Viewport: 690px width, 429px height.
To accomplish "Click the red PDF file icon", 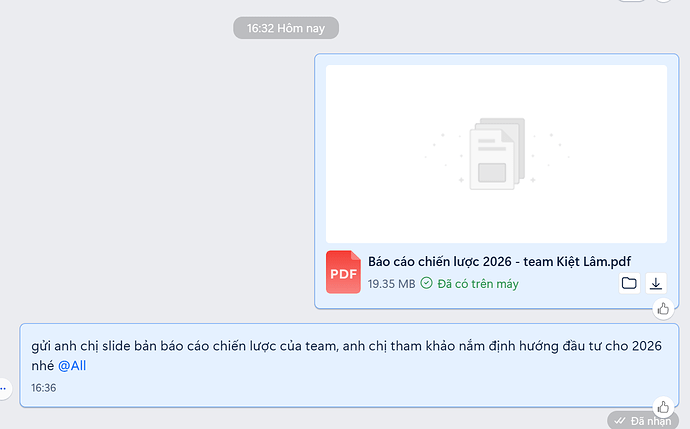I will 343,272.
